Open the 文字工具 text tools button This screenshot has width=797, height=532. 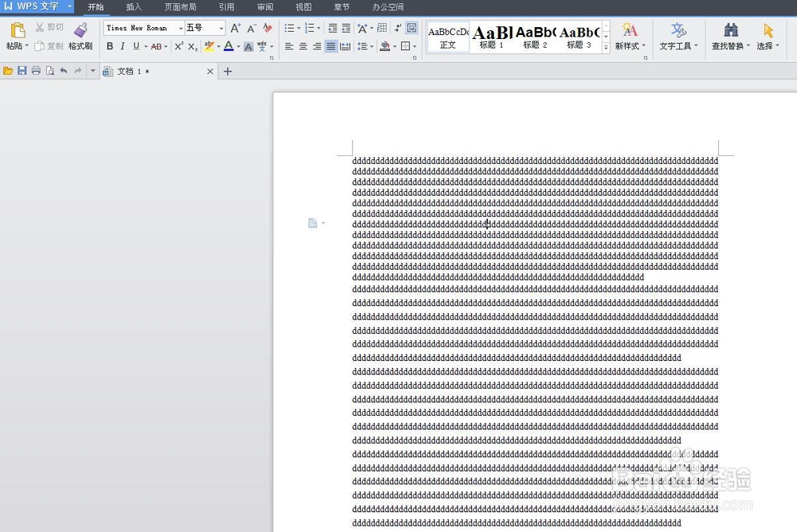tap(678, 36)
